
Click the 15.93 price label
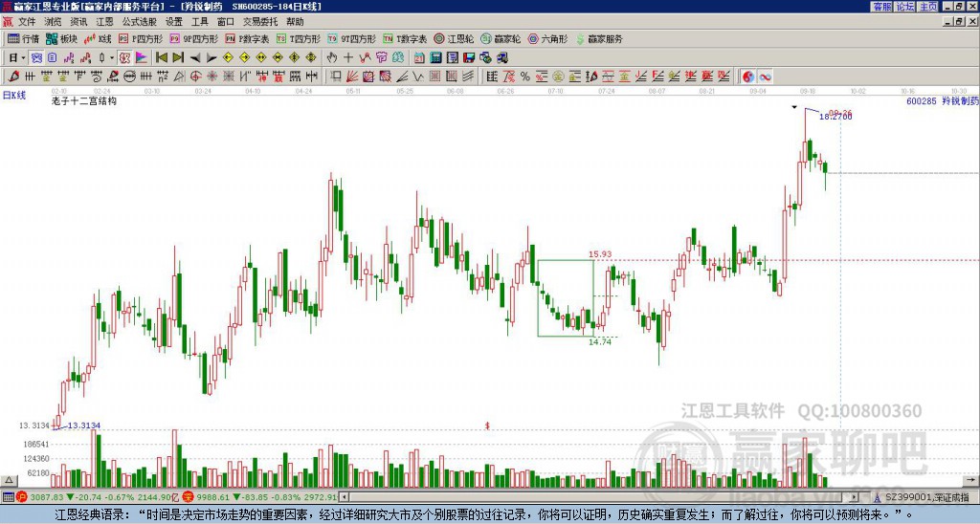[x=599, y=254]
